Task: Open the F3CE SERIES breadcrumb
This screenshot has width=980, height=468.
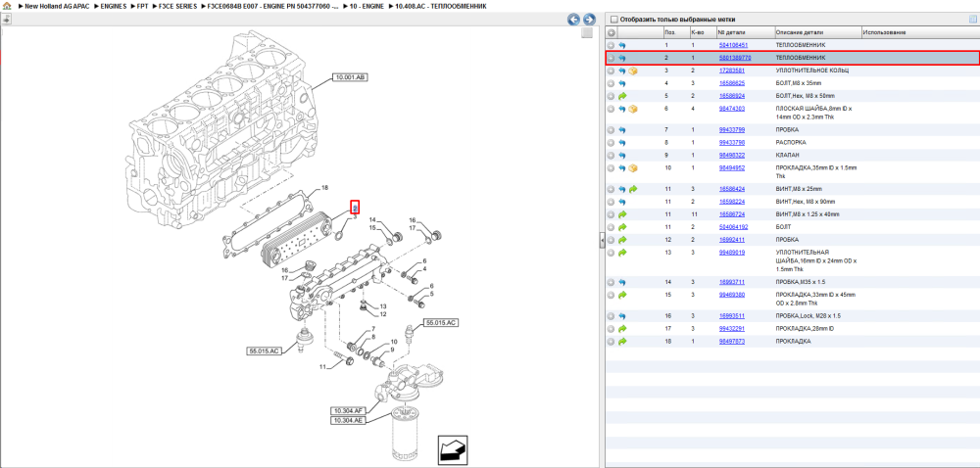Action: [x=178, y=6]
